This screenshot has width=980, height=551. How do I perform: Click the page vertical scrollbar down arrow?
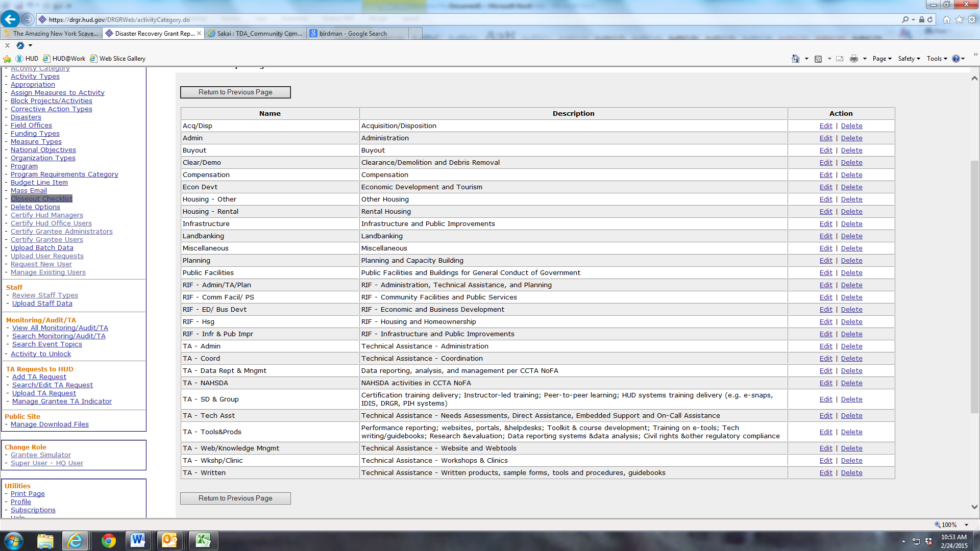coord(974,507)
